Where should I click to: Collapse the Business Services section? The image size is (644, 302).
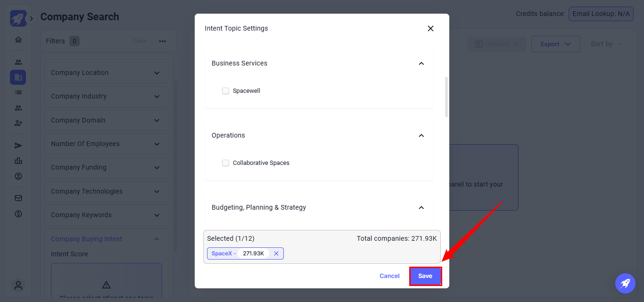421,64
